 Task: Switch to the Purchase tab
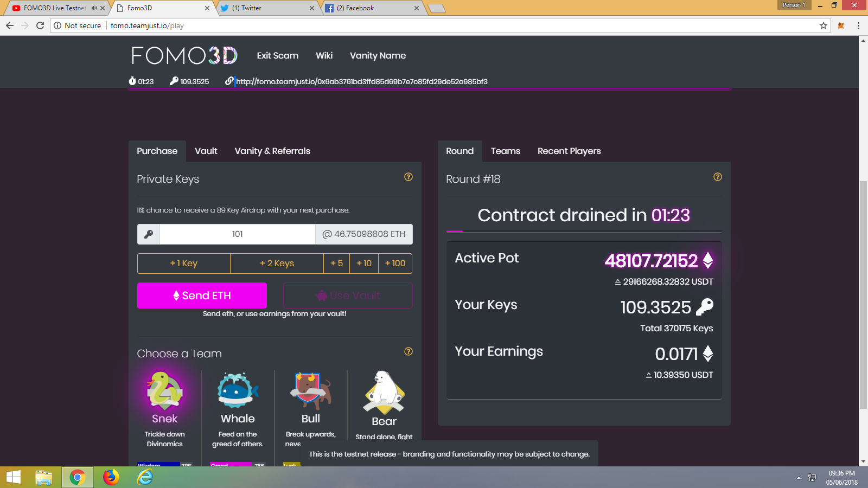click(157, 151)
